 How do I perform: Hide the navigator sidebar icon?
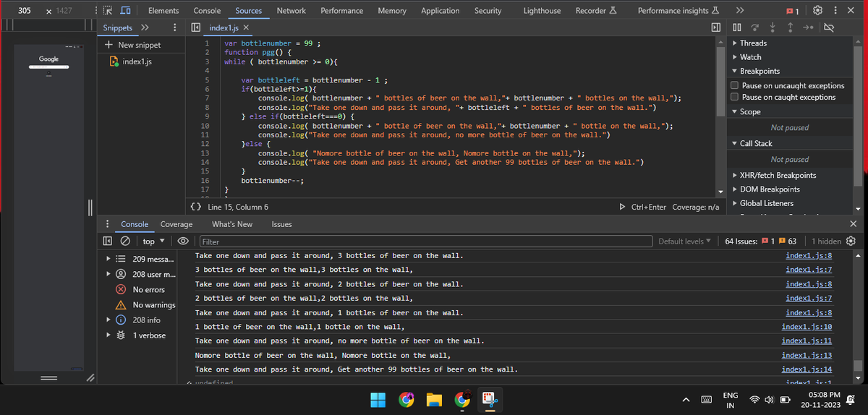pos(195,27)
